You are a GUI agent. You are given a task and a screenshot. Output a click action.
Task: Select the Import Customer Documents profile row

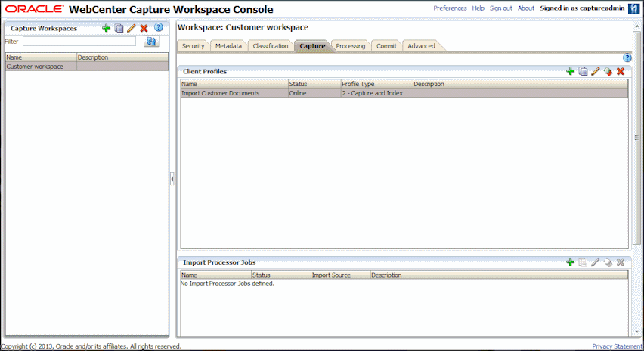(x=404, y=93)
